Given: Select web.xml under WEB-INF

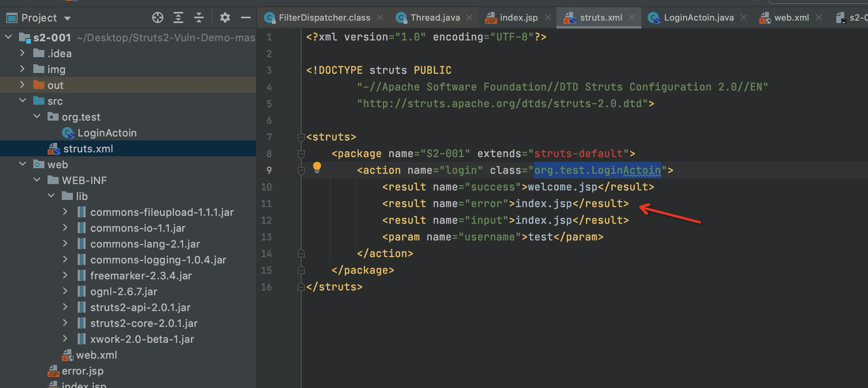Looking at the screenshot, I should [96, 355].
